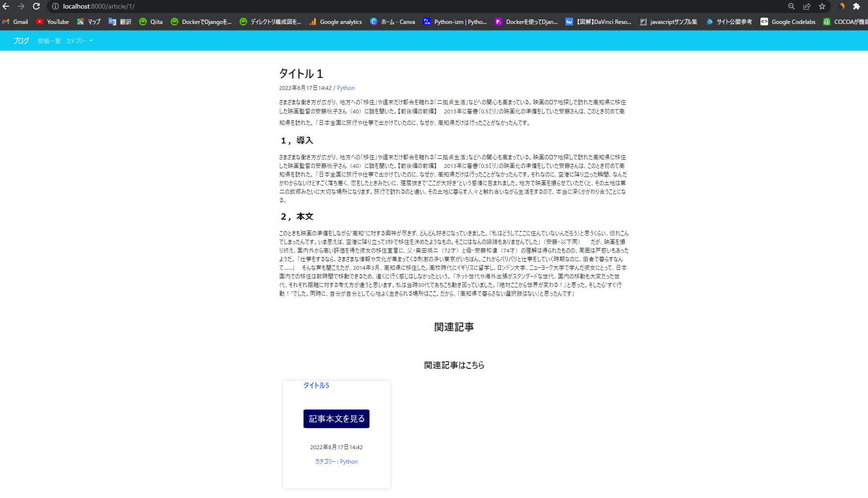Click the date in the related article card
The height and width of the screenshot is (498, 868).
[336, 447]
